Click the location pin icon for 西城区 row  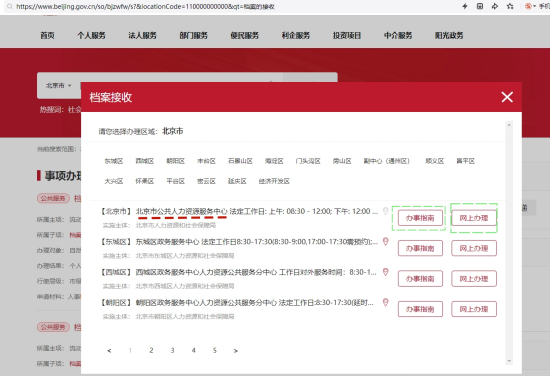pyautogui.click(x=385, y=272)
